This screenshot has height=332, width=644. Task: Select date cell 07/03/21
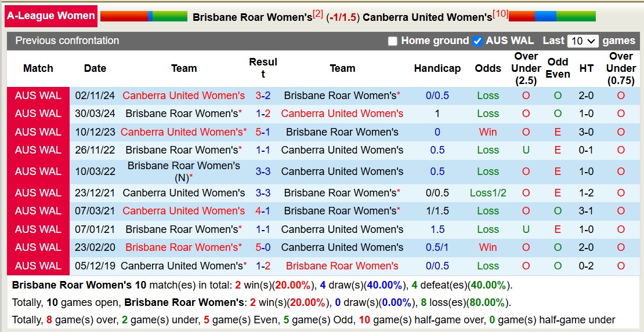coord(95,210)
